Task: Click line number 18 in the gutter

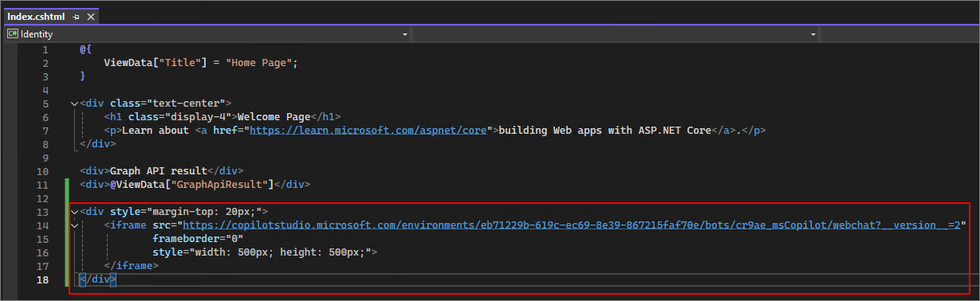Action: pos(42,279)
